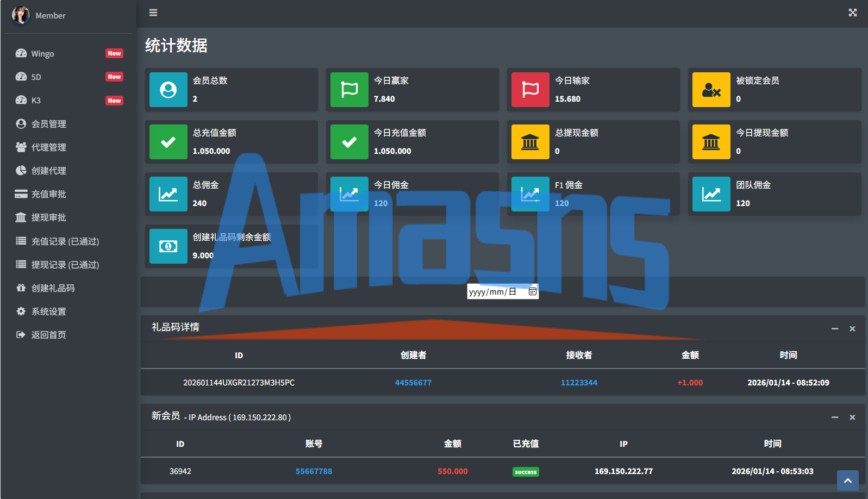The width and height of the screenshot is (868, 499).
Task: Collapse the 礼品码详情 panel
Action: click(835, 328)
